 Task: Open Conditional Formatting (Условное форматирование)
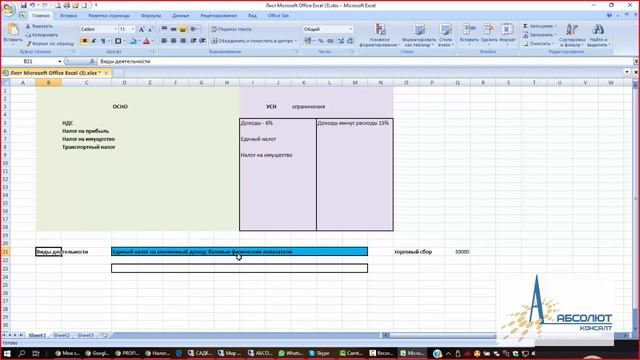point(380,35)
